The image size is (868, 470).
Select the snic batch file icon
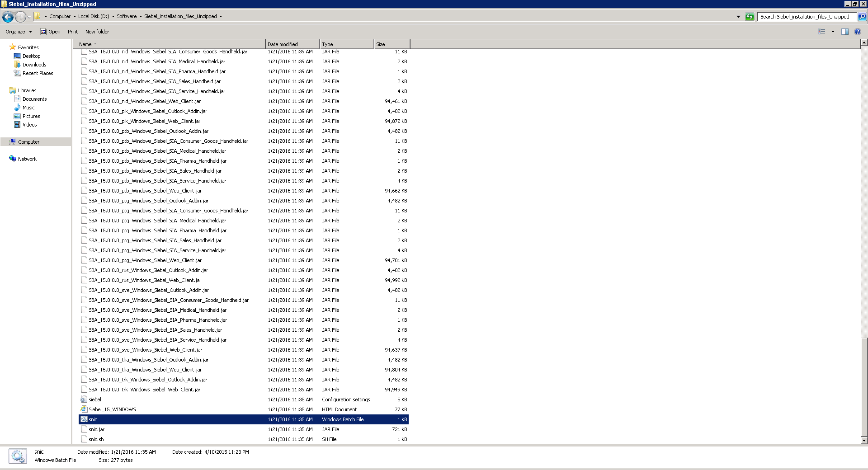(84, 419)
